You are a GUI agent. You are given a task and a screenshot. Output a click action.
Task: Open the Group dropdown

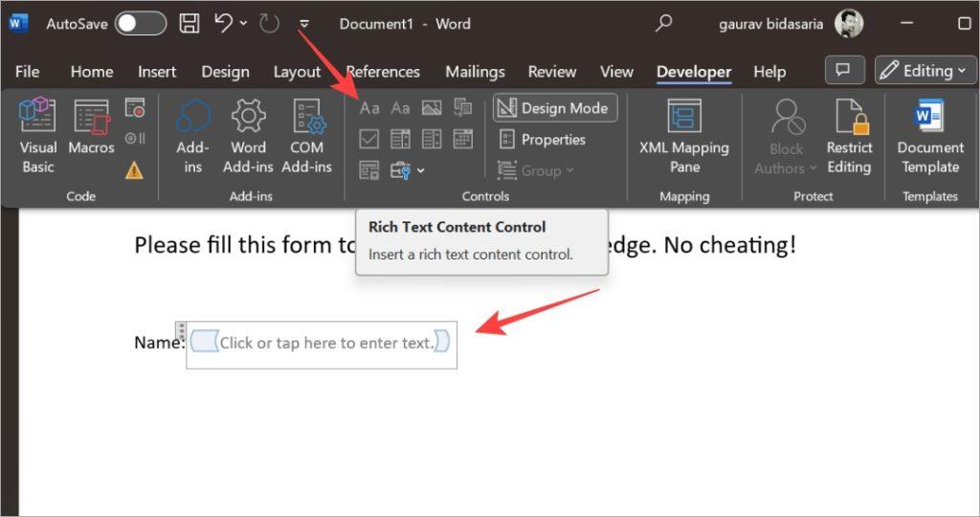(x=536, y=170)
